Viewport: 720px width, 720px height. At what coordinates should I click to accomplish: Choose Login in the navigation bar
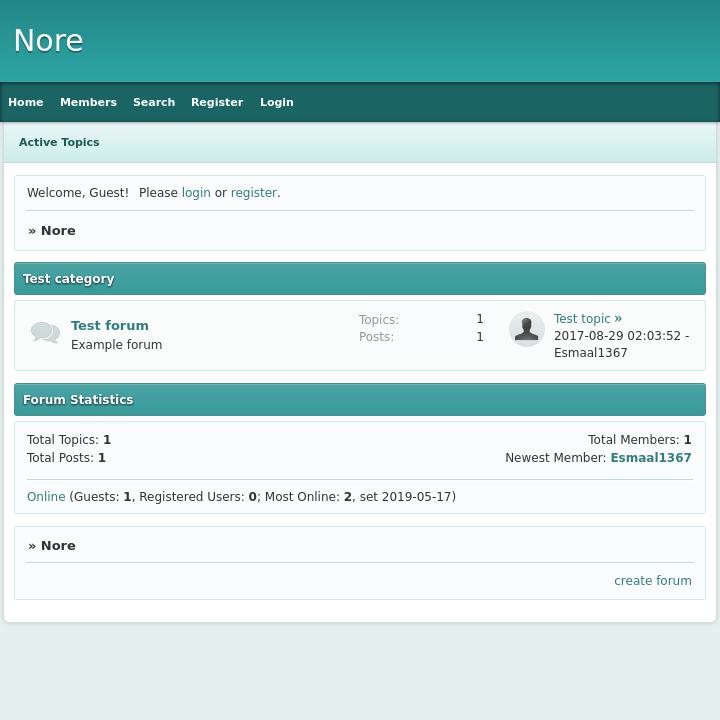[x=277, y=102]
